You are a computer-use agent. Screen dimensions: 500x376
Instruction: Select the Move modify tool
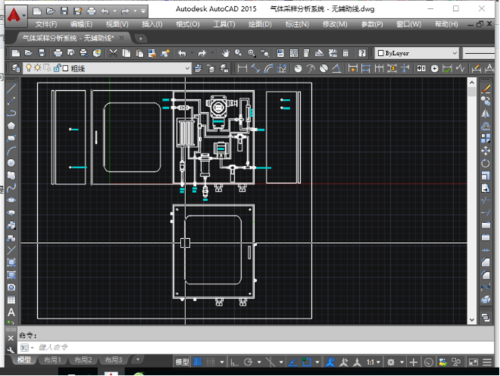point(486,151)
